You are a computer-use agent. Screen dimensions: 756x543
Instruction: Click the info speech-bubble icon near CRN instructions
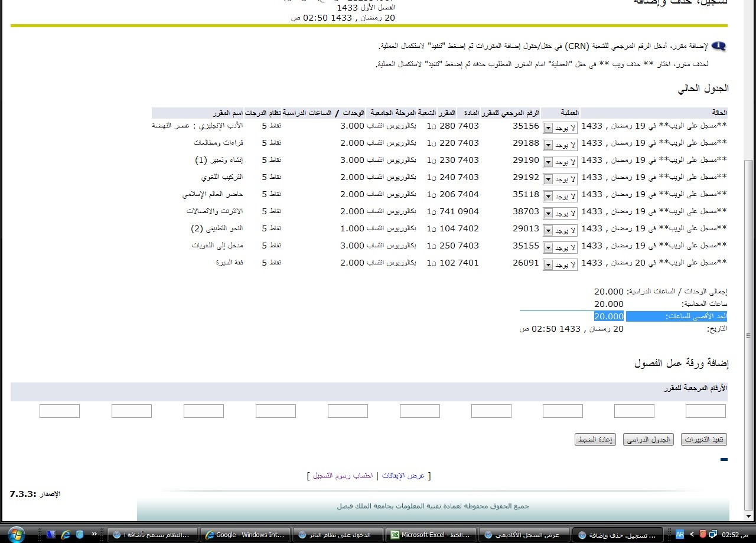tap(719, 46)
